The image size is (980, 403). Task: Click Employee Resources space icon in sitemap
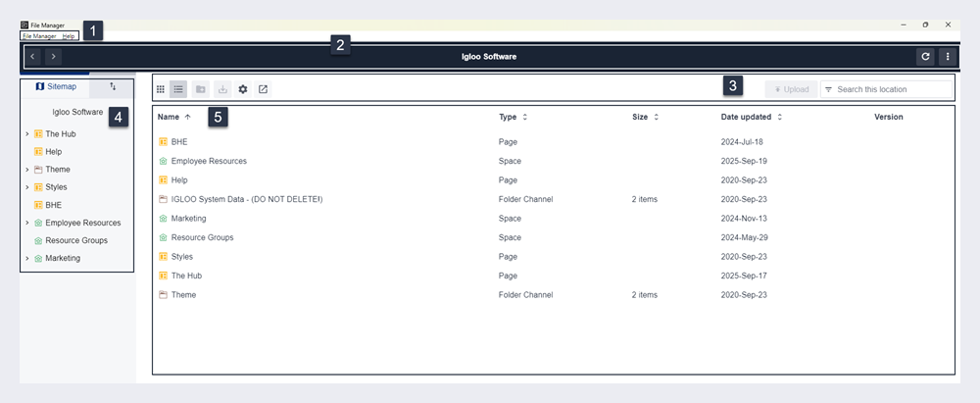click(x=38, y=223)
